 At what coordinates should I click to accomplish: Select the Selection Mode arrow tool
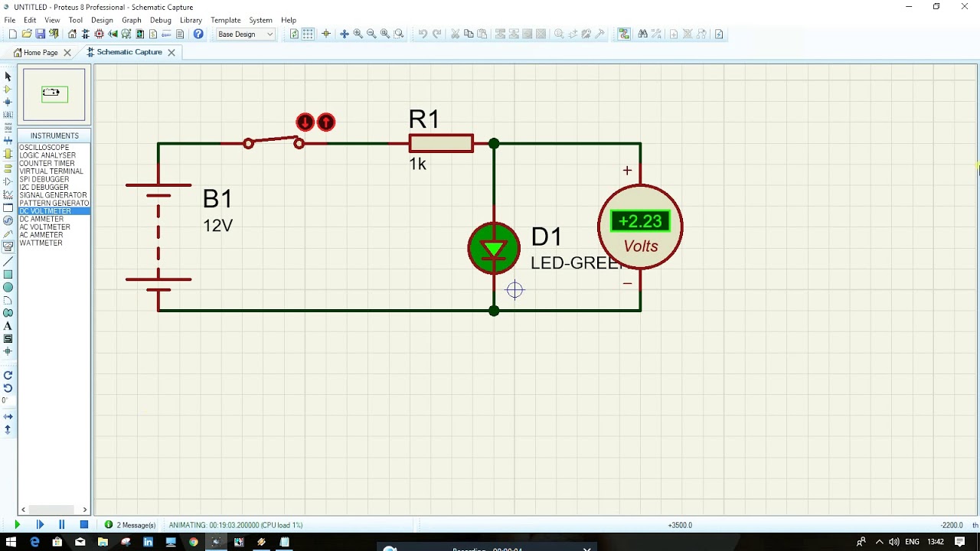click(8, 77)
